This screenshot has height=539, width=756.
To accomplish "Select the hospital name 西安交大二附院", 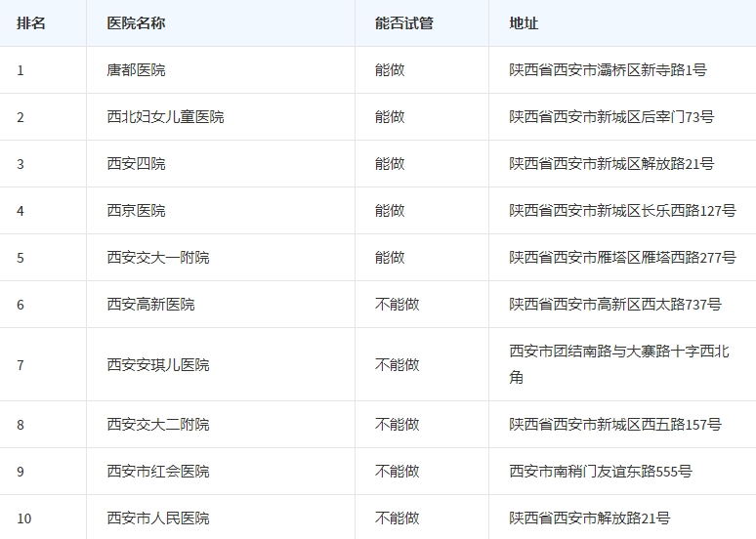I will point(158,424).
